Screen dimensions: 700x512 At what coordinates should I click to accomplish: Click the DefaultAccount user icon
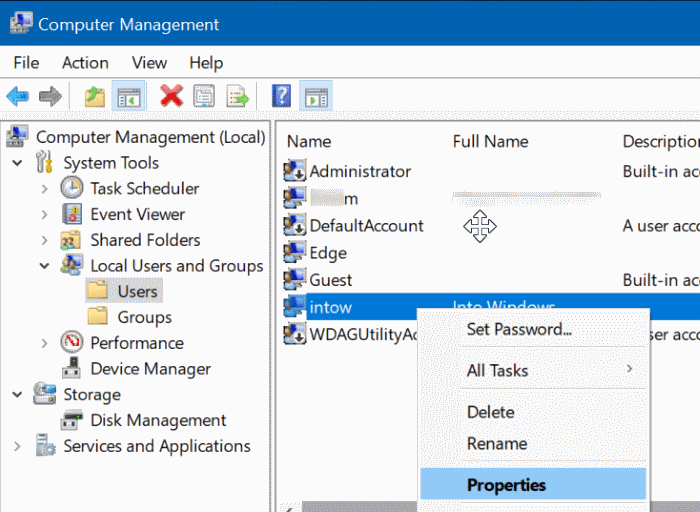(x=295, y=225)
